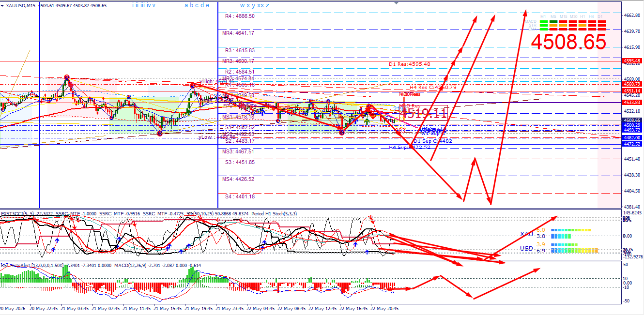644x315 pixels.
Task: Click the D1 timeframe label in trend panel
Action: (600, 16)
